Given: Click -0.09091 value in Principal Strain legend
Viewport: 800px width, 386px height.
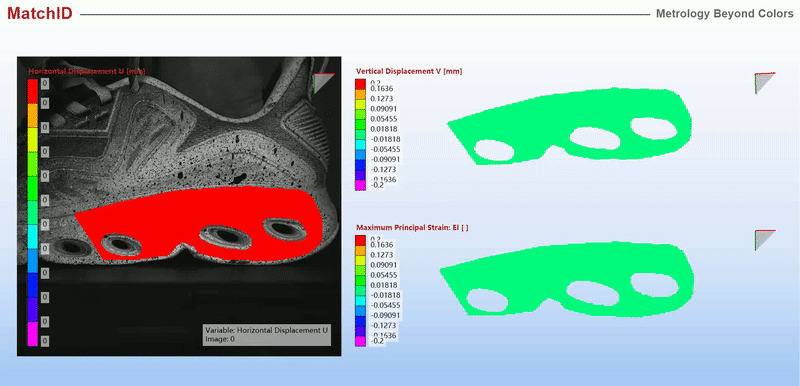Looking at the screenshot, I should pyautogui.click(x=385, y=315).
